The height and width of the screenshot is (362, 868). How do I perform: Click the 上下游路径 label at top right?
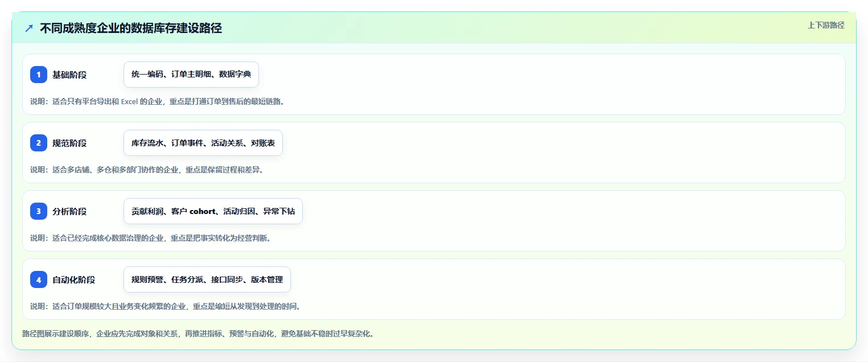tap(826, 25)
